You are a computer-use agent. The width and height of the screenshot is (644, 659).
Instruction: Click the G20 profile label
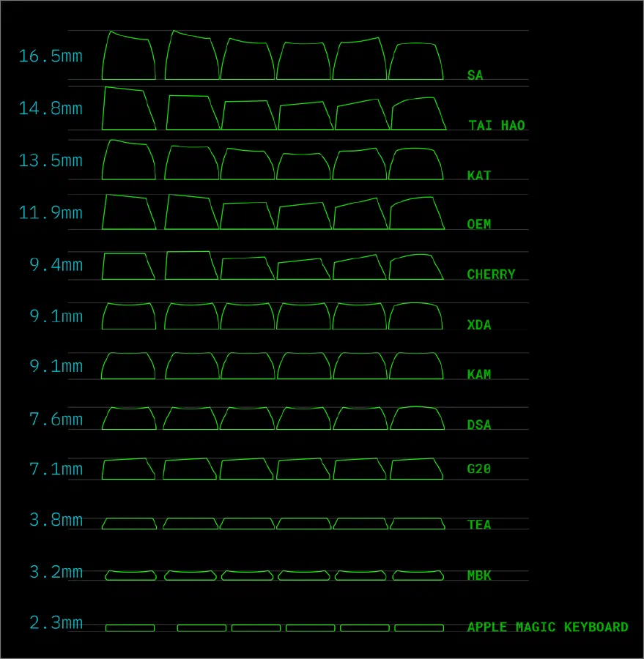pos(478,469)
